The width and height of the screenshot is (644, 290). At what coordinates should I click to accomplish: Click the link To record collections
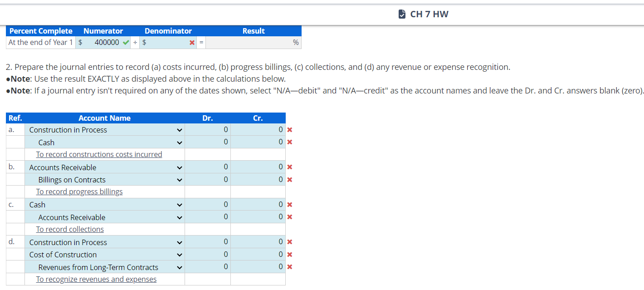click(x=70, y=229)
